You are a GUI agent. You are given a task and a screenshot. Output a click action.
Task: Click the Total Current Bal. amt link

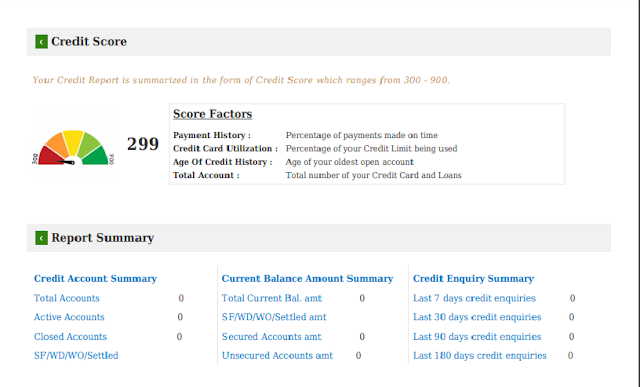[272, 298]
